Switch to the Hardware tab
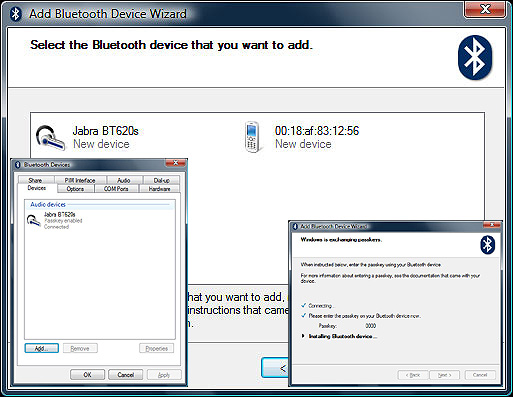 (159, 189)
